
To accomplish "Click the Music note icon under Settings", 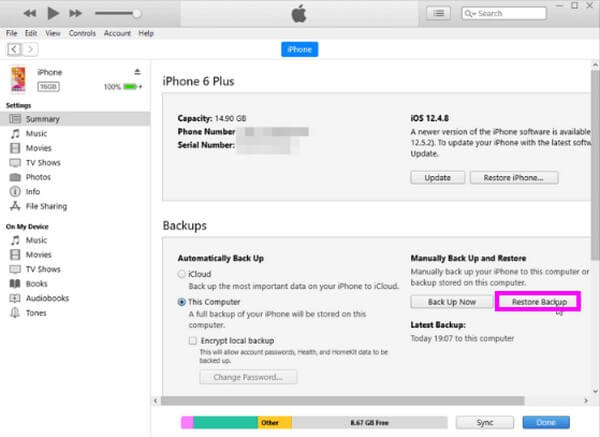I will (15, 134).
